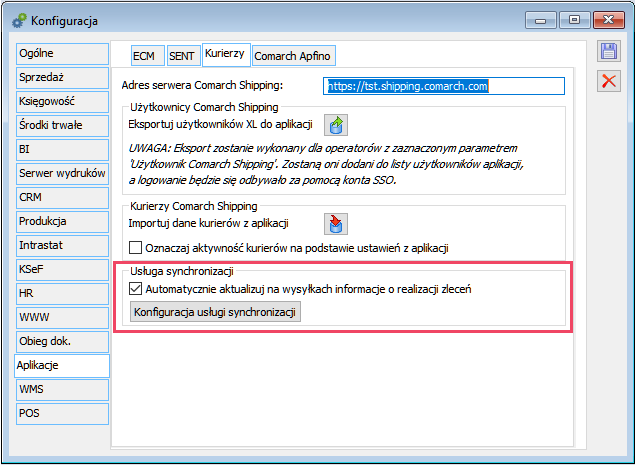Open the Serwer wydruków side tab

[62, 173]
